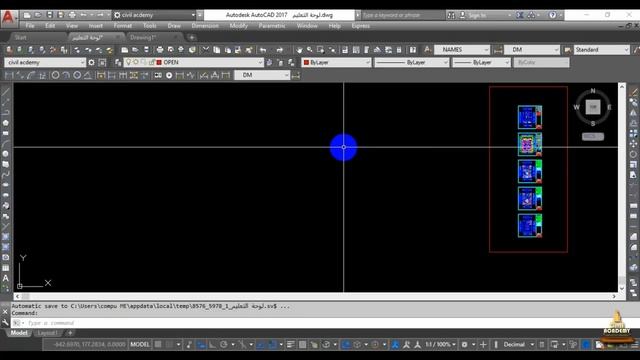This screenshot has height=360, width=640.
Task: Click the Text Style icon before NAMES
Action: tap(427, 50)
